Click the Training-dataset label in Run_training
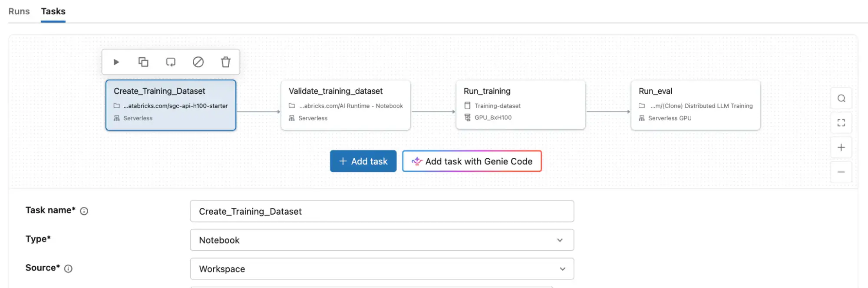The height and width of the screenshot is (288, 868). coord(497,106)
